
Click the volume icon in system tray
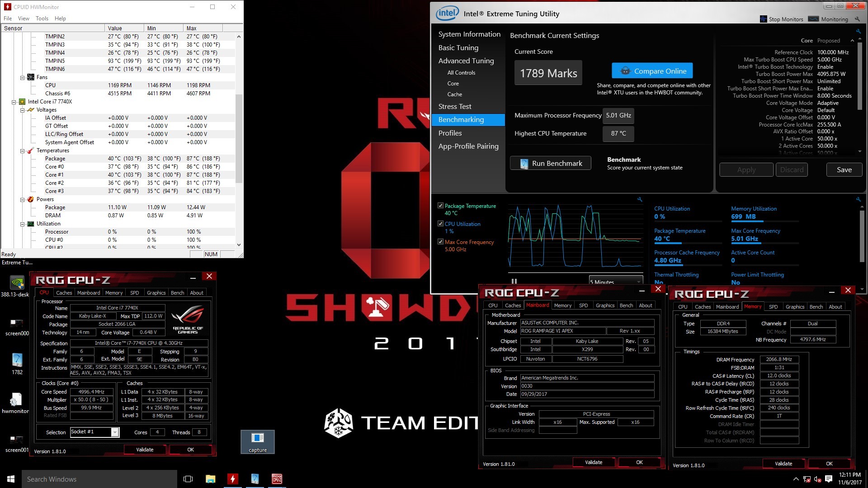click(x=817, y=479)
